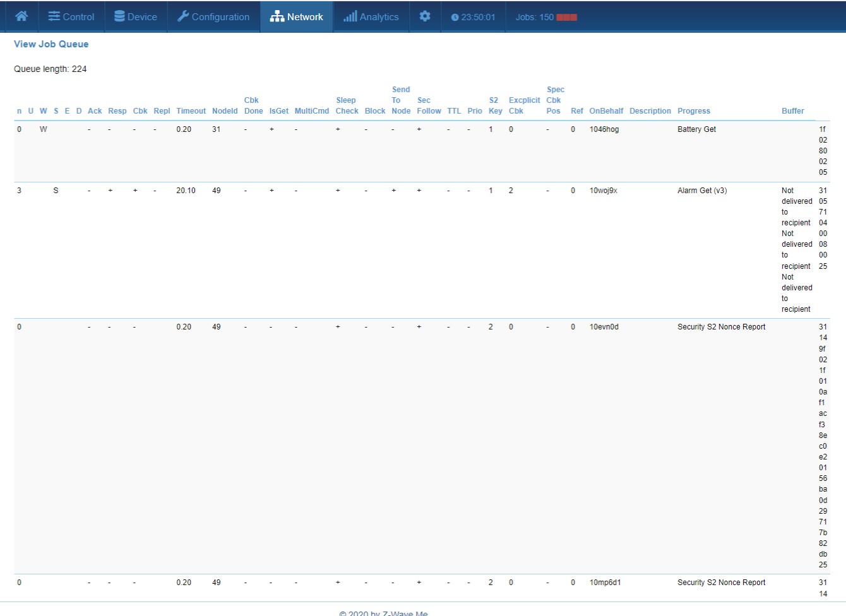This screenshot has width=846, height=616.
Task: Click the Resp column header
Action: coord(117,111)
